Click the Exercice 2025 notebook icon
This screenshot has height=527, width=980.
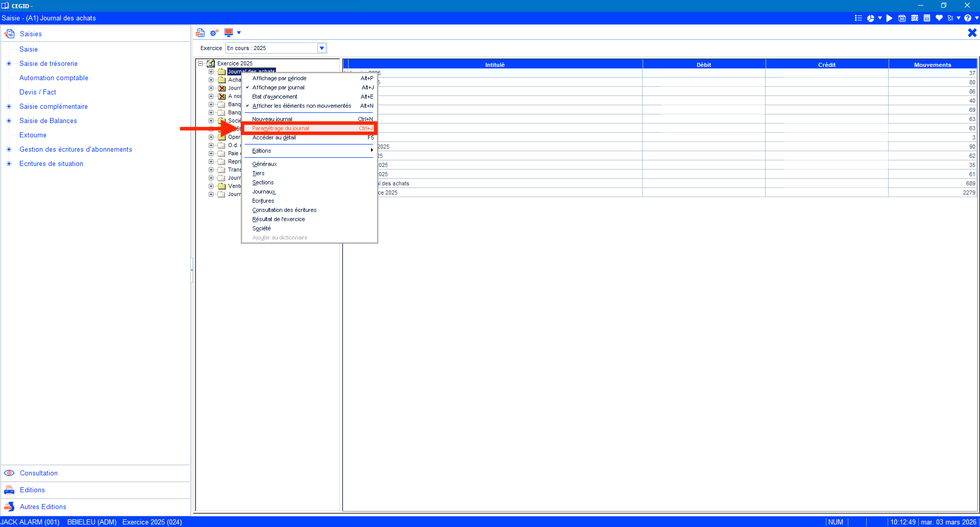[211, 63]
